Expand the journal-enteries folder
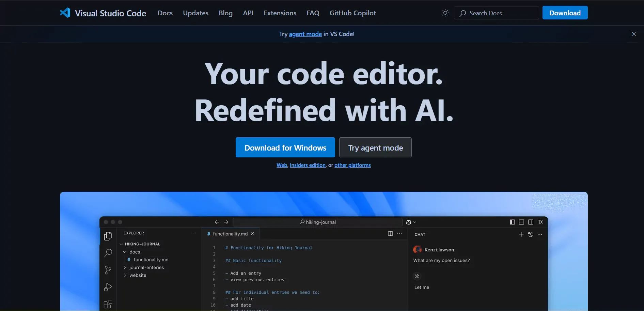644x311 pixels. [x=125, y=267]
